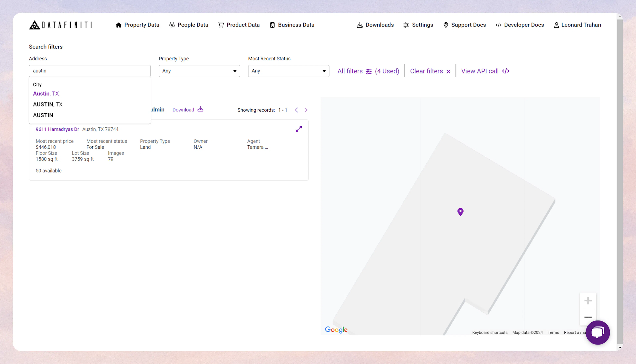Click the Property Data home icon
The height and width of the screenshot is (364, 636).
[x=119, y=25]
